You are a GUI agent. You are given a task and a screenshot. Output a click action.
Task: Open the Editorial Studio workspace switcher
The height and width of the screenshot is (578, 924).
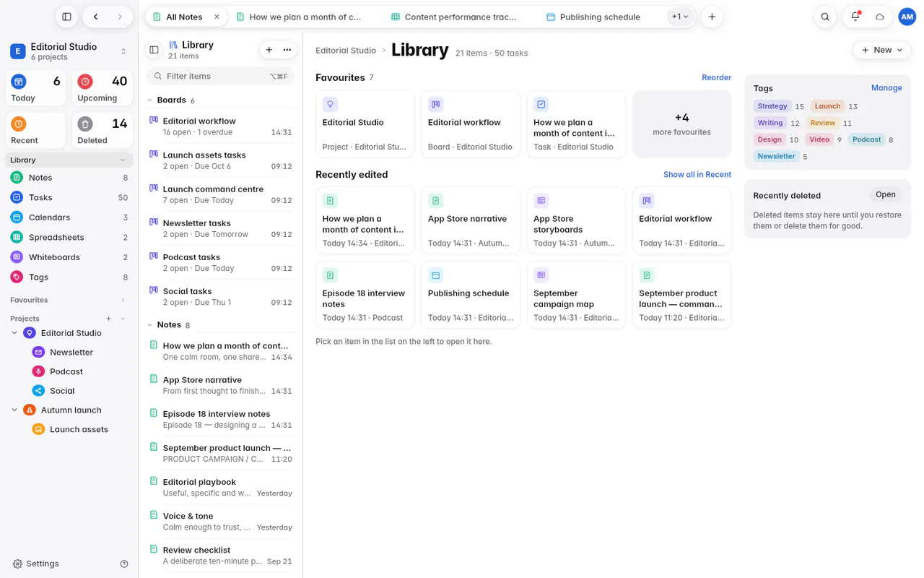pyautogui.click(x=69, y=51)
